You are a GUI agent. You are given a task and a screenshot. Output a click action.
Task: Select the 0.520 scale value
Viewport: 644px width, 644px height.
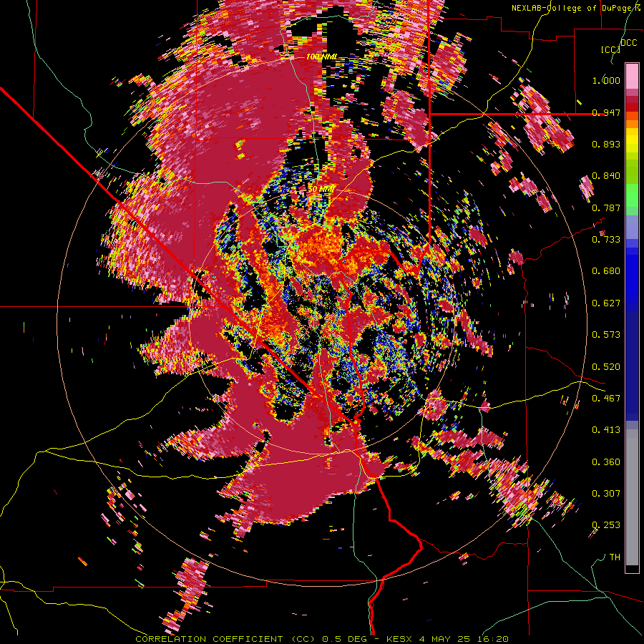pyautogui.click(x=606, y=366)
